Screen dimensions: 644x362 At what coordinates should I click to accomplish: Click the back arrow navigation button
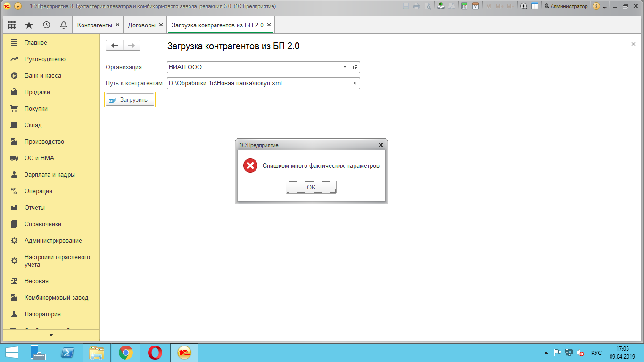click(114, 45)
